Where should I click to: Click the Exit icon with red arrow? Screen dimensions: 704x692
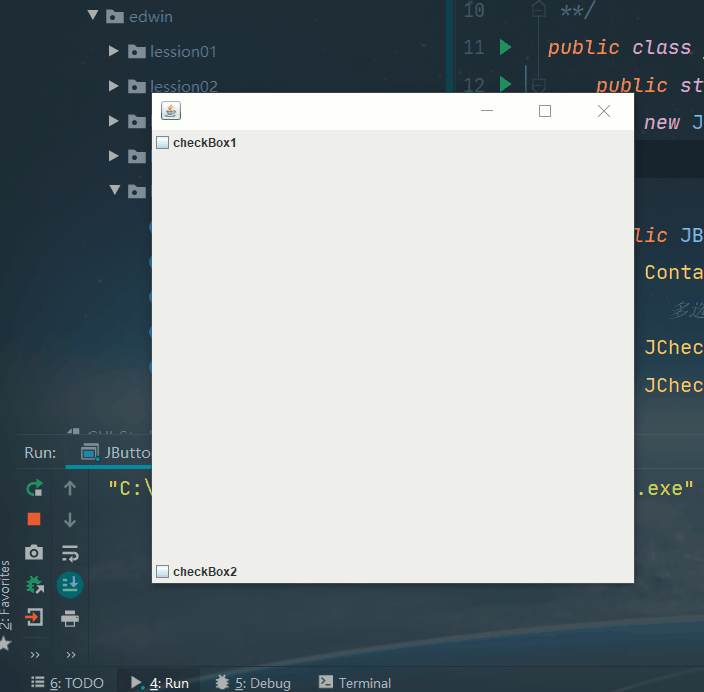34,617
